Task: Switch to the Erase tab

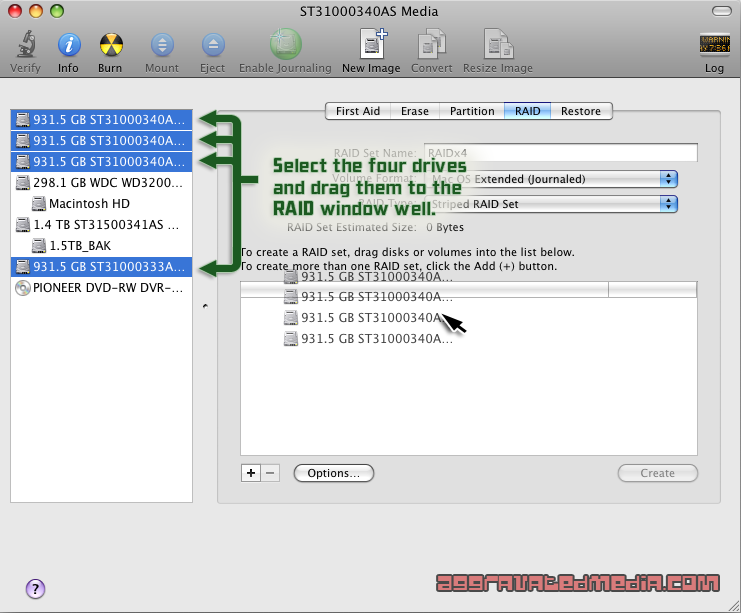Action: click(415, 111)
